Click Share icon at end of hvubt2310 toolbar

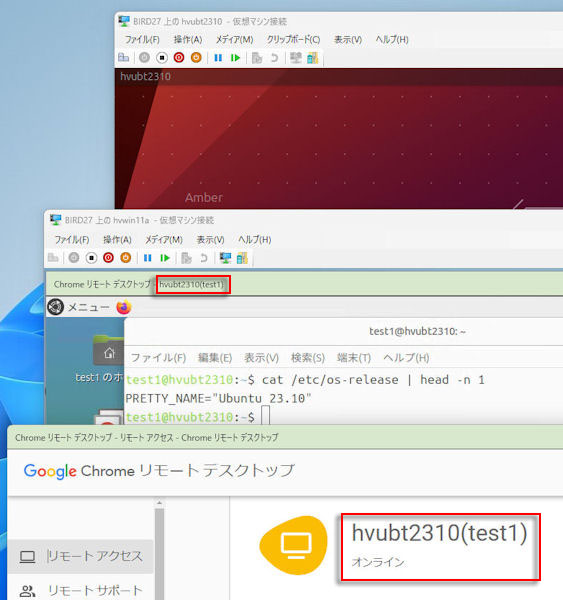(x=313, y=58)
